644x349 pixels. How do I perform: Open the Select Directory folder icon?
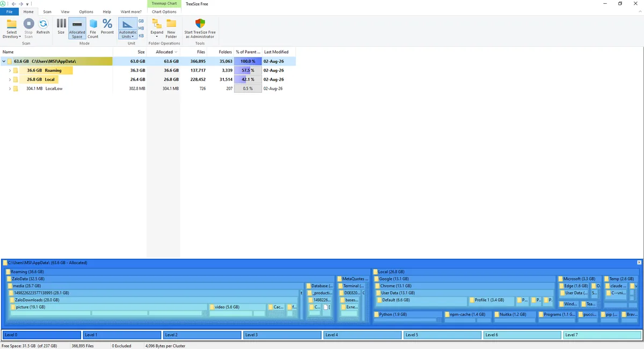(11, 24)
